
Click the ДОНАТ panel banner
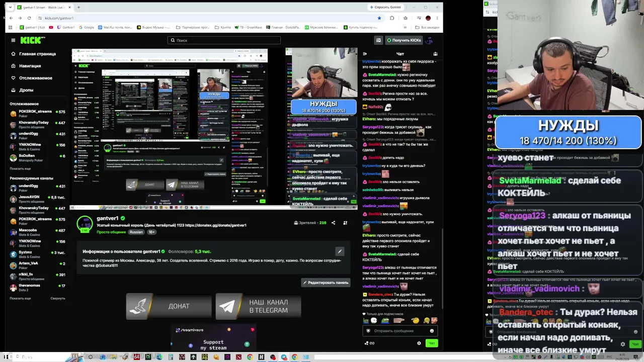pyautogui.click(x=169, y=306)
